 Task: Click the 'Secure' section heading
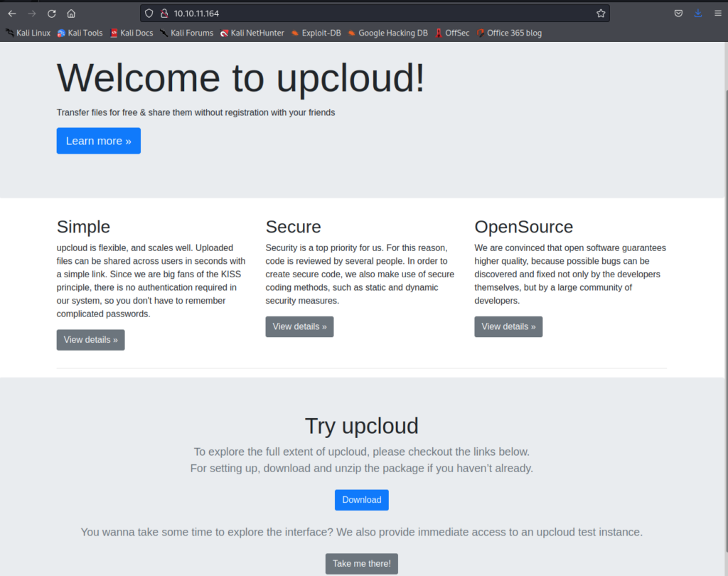(x=293, y=227)
